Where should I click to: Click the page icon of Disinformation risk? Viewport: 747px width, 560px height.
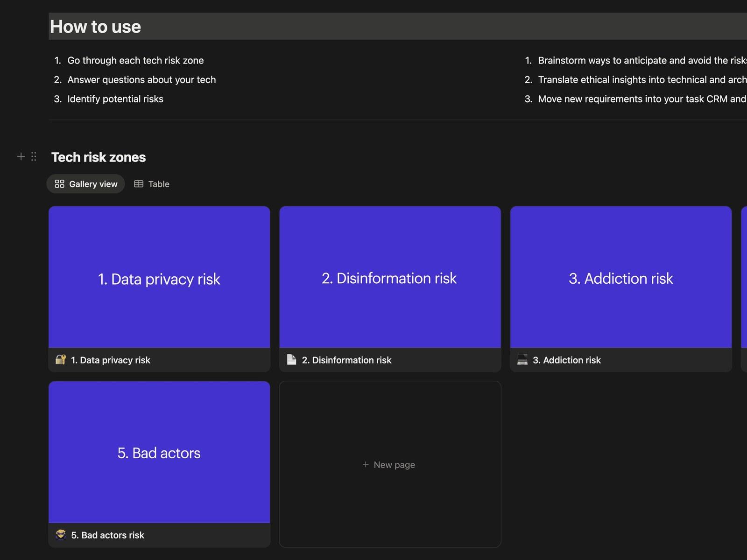[x=291, y=359]
